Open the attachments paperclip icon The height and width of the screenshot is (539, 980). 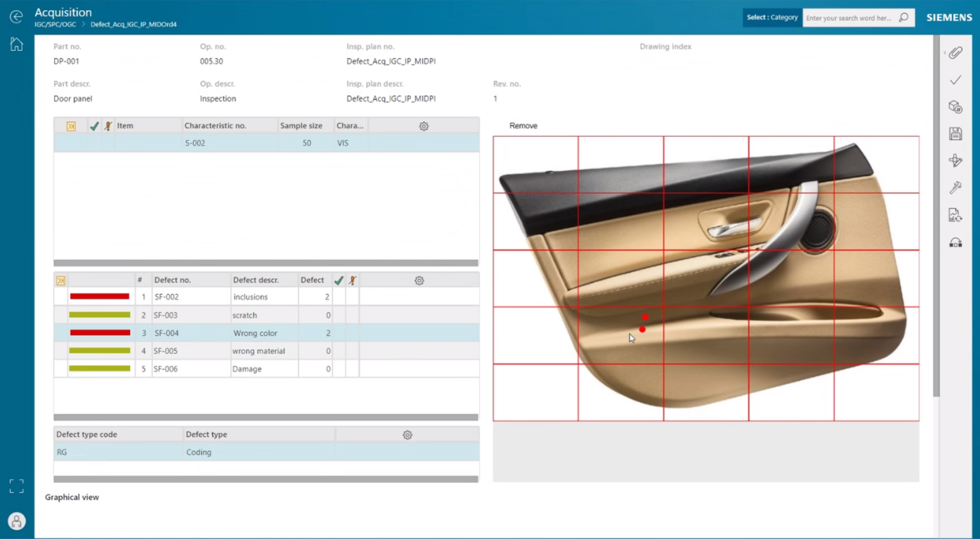point(955,52)
